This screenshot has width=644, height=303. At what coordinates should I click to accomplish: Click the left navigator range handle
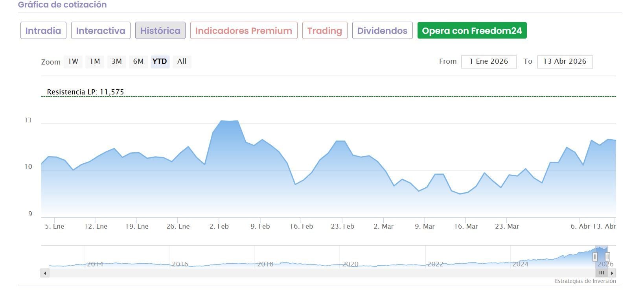click(x=595, y=257)
